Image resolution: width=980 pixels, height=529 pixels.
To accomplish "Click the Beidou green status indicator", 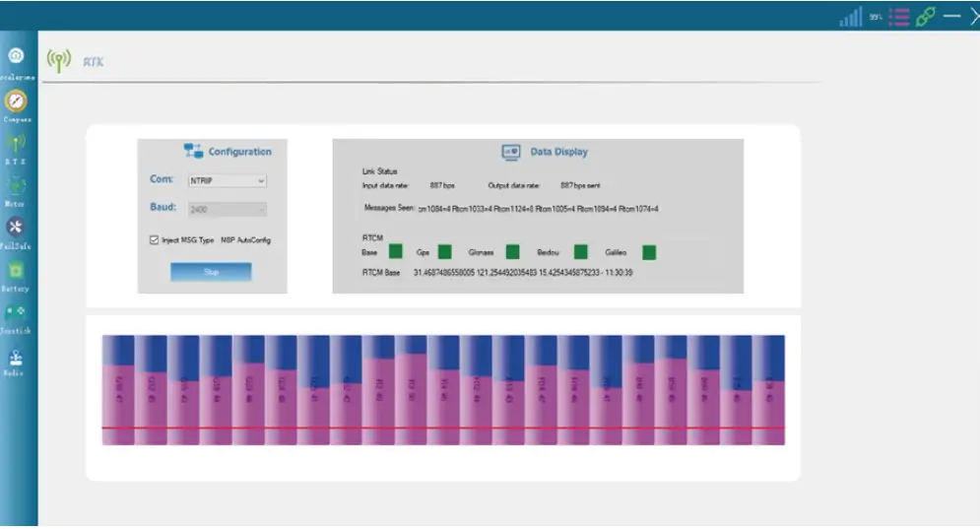I will [581, 252].
